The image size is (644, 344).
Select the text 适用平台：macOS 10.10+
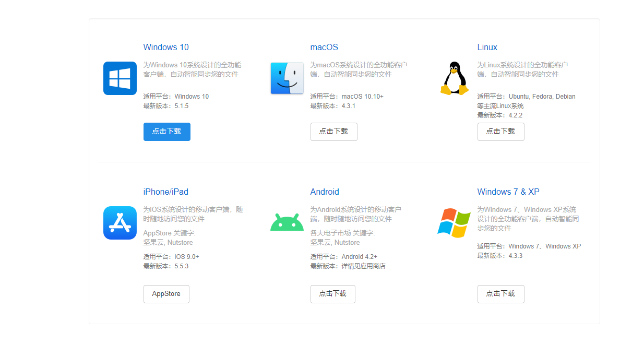(x=347, y=97)
